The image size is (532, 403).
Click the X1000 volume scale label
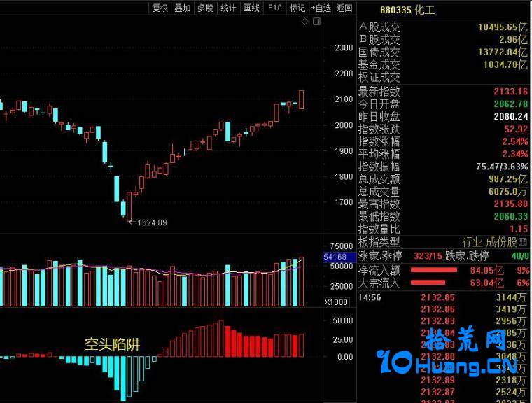pos(336,302)
